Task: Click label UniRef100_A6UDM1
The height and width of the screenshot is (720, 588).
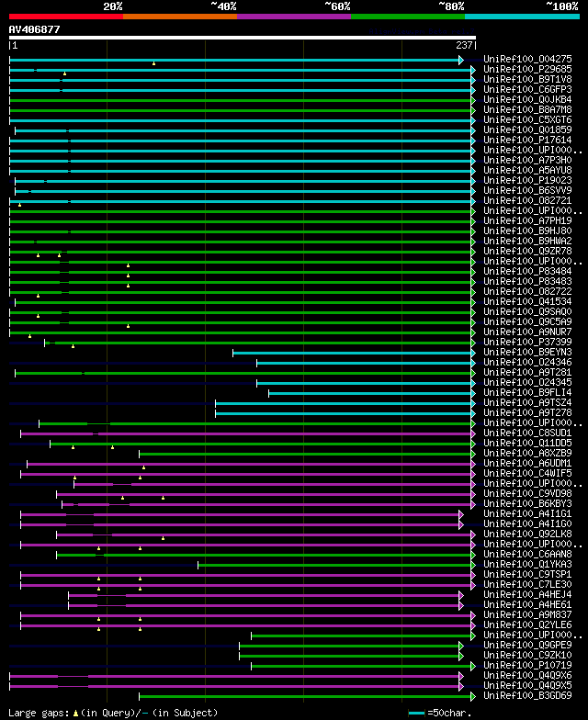Action: pos(527,463)
